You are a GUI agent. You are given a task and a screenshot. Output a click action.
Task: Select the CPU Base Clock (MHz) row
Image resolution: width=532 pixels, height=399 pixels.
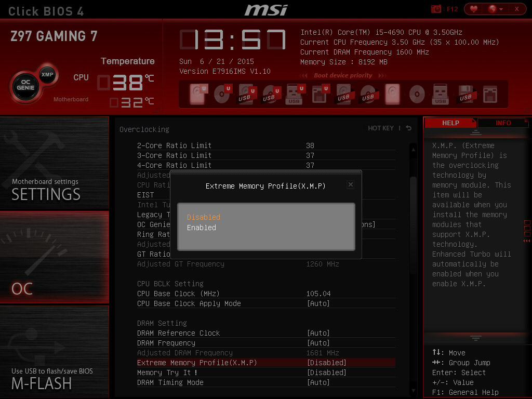(266, 294)
